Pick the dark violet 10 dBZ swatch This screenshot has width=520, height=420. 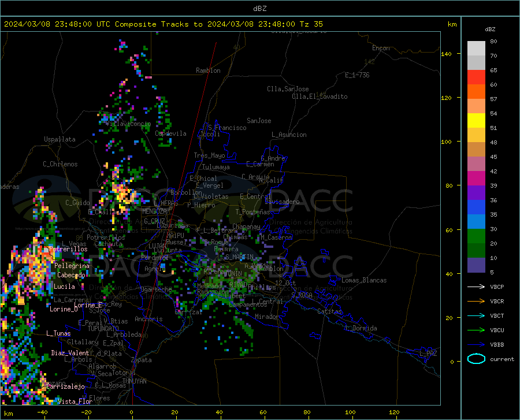(x=476, y=265)
